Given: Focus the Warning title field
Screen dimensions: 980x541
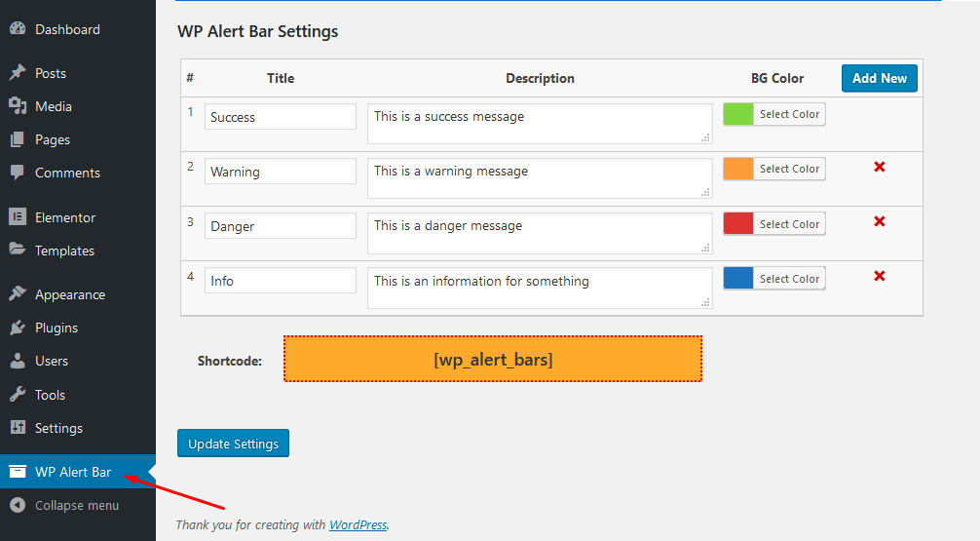Looking at the screenshot, I should click(x=281, y=172).
